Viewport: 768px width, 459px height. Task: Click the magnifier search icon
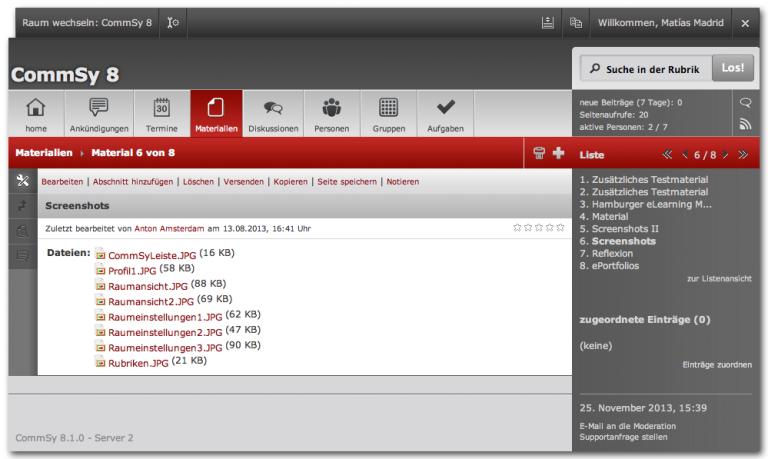point(595,69)
